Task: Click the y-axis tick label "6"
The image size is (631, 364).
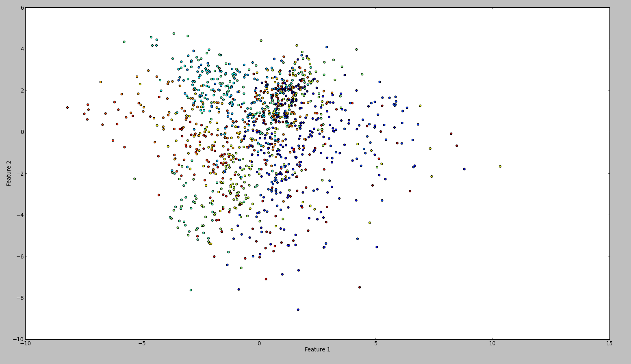Action: coord(22,8)
